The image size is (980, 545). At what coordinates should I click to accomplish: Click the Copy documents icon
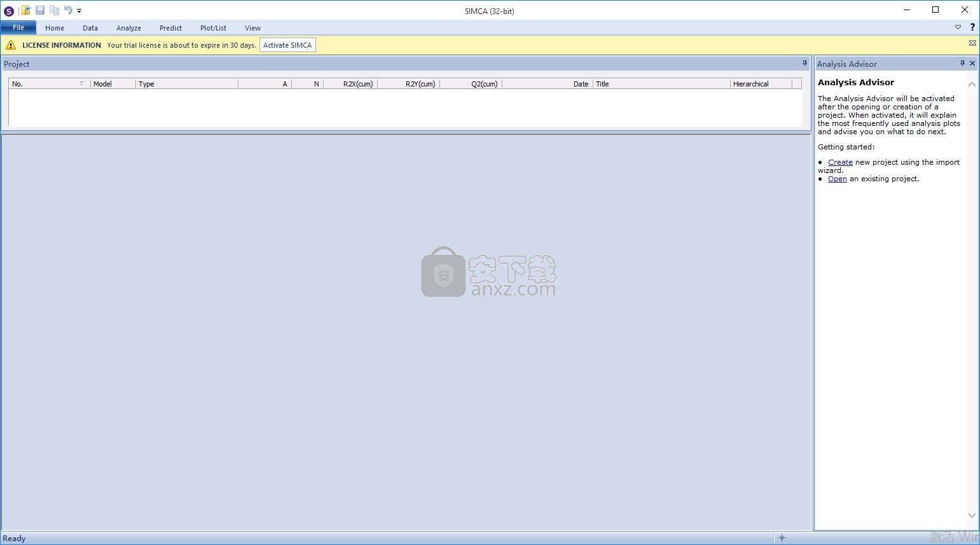click(x=54, y=10)
